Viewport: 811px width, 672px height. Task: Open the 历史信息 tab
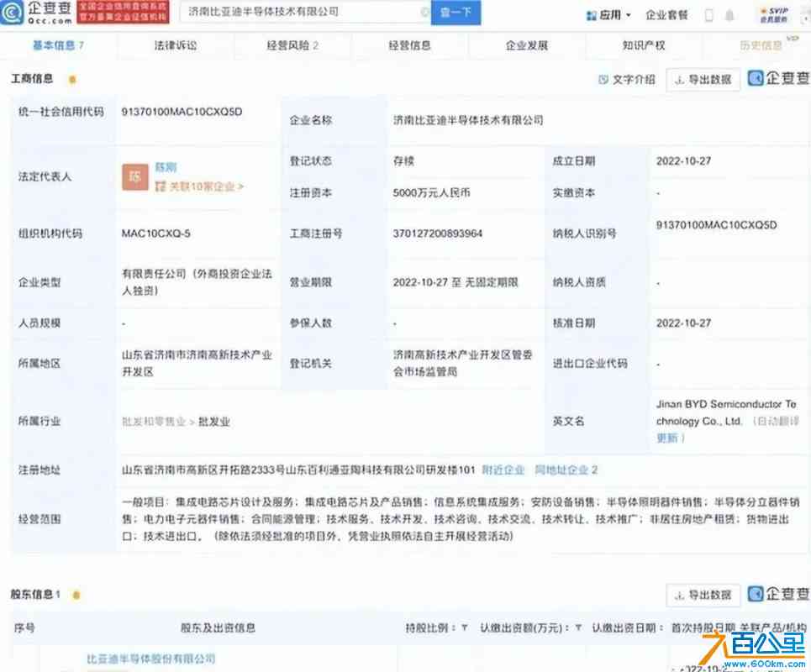[761, 45]
